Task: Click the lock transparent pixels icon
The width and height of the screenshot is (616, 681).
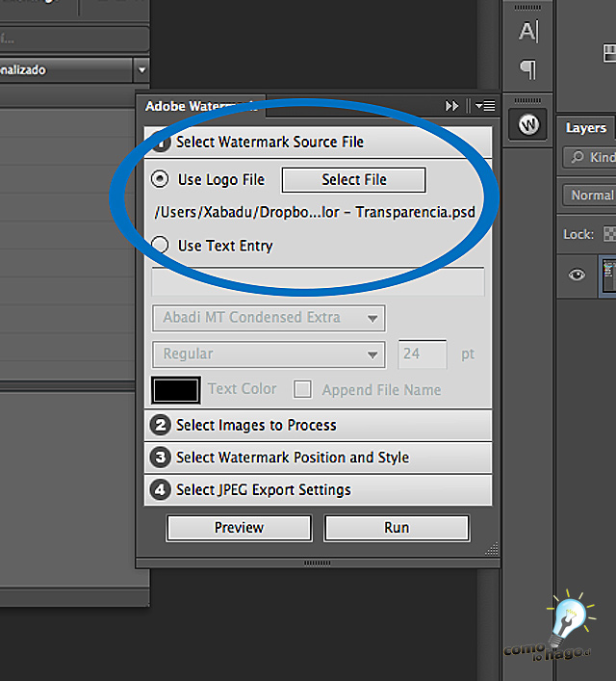Action: (609, 234)
